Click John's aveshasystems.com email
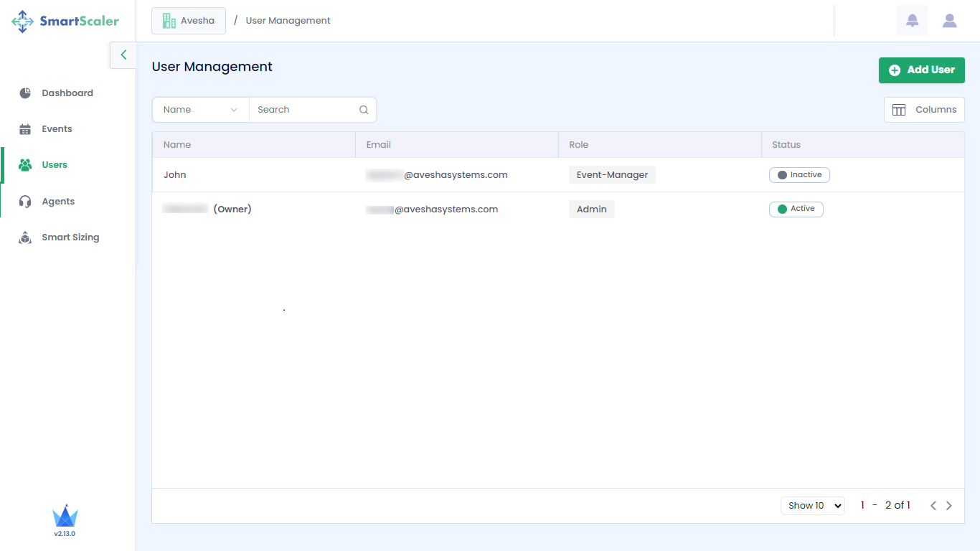Screen dimensions: 980x551 coord(437,175)
